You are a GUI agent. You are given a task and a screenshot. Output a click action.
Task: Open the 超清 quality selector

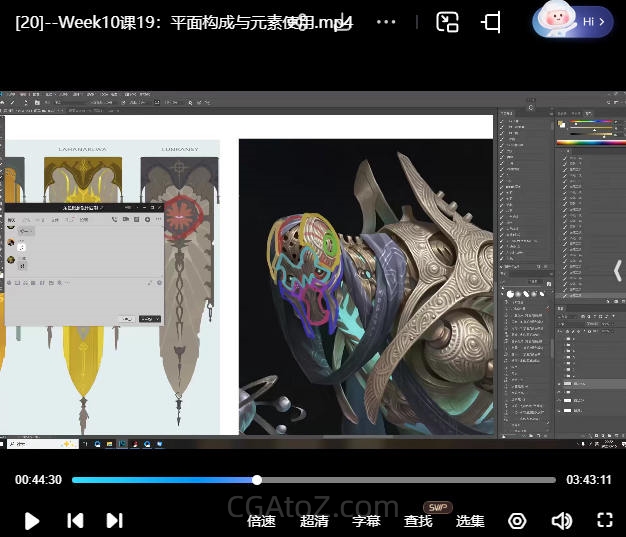(314, 520)
